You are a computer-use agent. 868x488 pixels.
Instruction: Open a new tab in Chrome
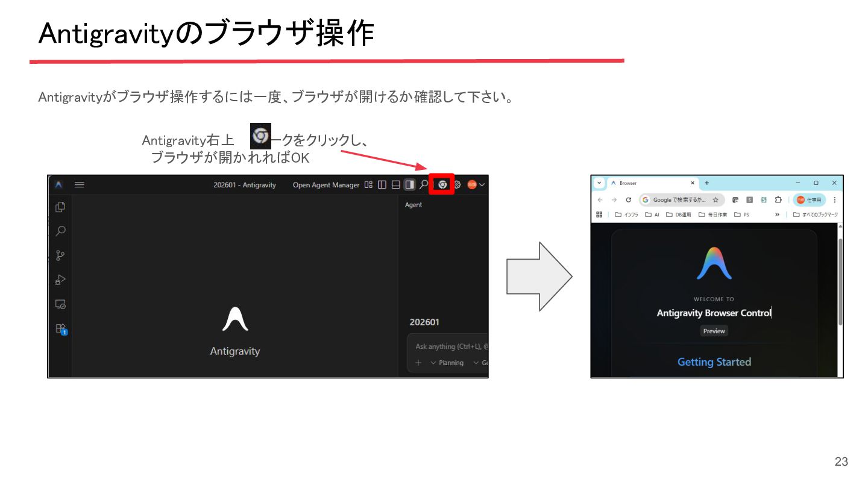pyautogui.click(x=706, y=183)
